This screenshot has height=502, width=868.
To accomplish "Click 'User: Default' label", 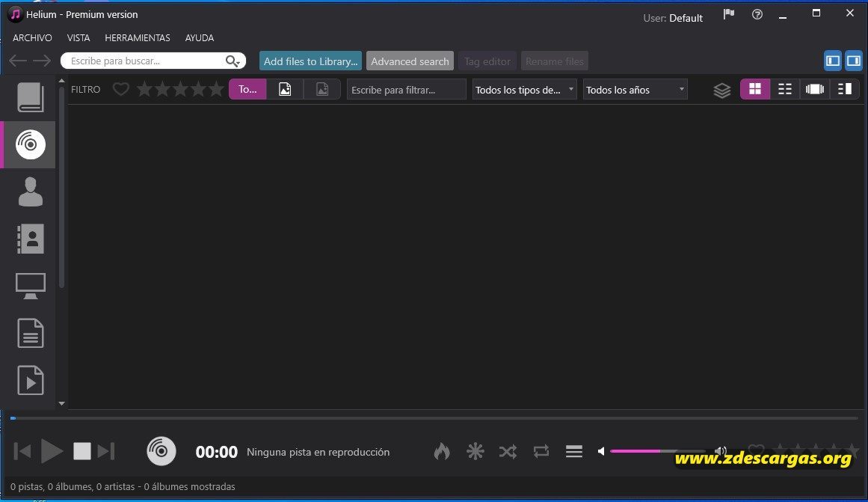I will pyautogui.click(x=673, y=18).
